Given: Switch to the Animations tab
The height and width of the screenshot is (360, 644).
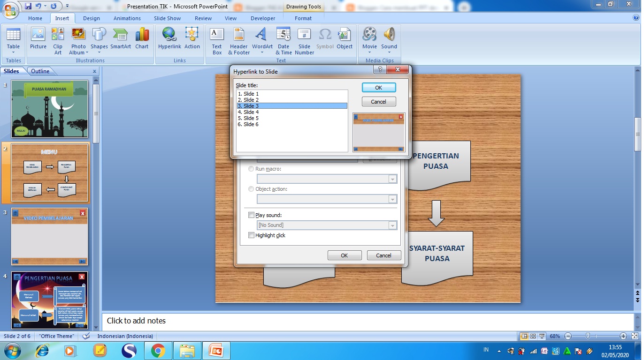Looking at the screenshot, I should (x=127, y=18).
